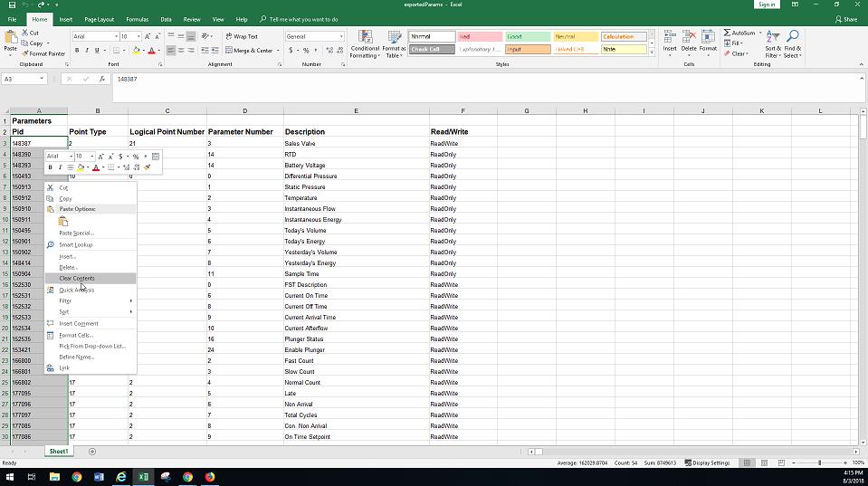Expand the ribbon font name dropdown showing Arial

(x=116, y=37)
